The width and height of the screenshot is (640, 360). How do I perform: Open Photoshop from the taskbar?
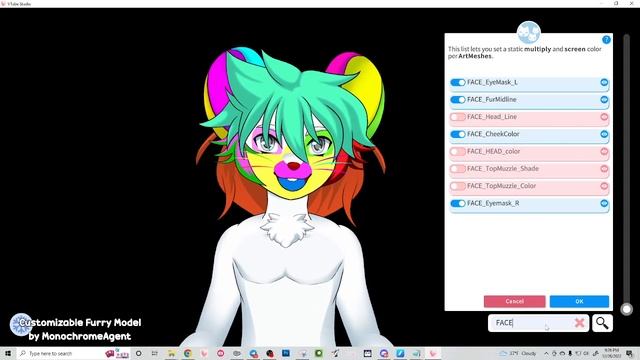(x=286, y=353)
